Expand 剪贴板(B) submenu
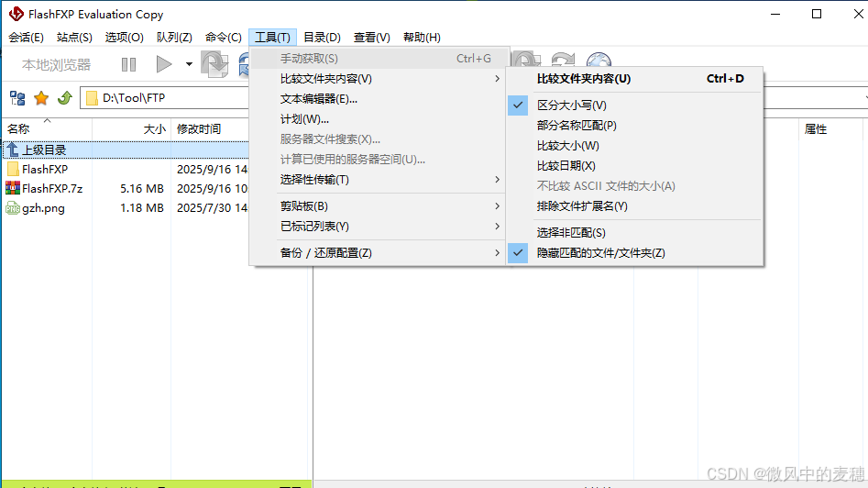Image resolution: width=868 pixels, height=488 pixels. click(x=379, y=206)
